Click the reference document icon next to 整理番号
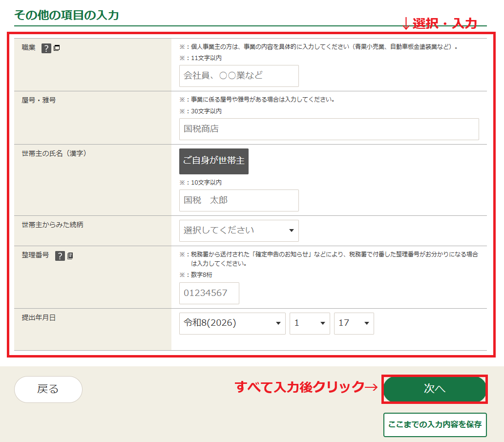Viewport: 504px width, 442px height. click(70, 255)
